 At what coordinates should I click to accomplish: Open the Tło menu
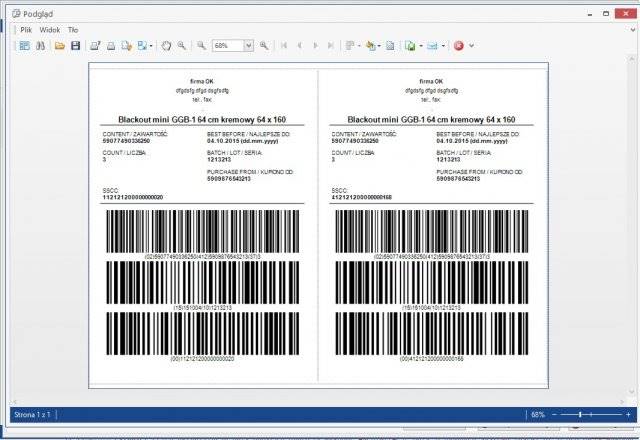(73, 30)
